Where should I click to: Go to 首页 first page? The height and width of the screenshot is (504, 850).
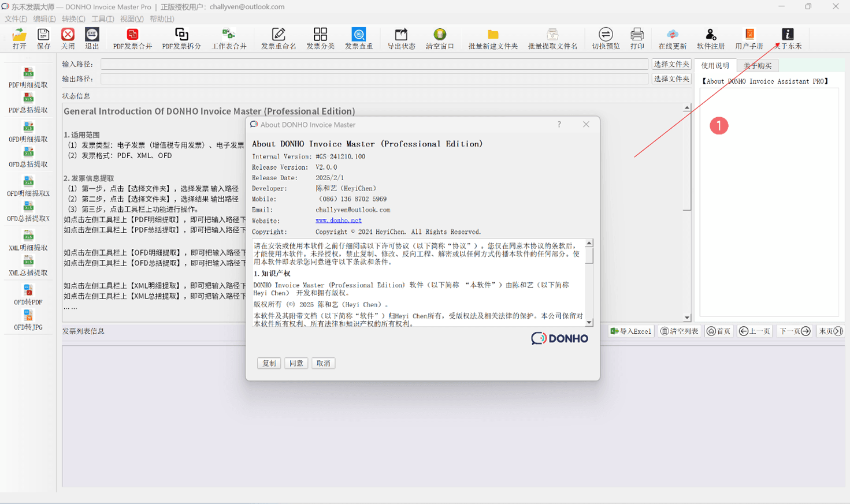click(x=719, y=331)
